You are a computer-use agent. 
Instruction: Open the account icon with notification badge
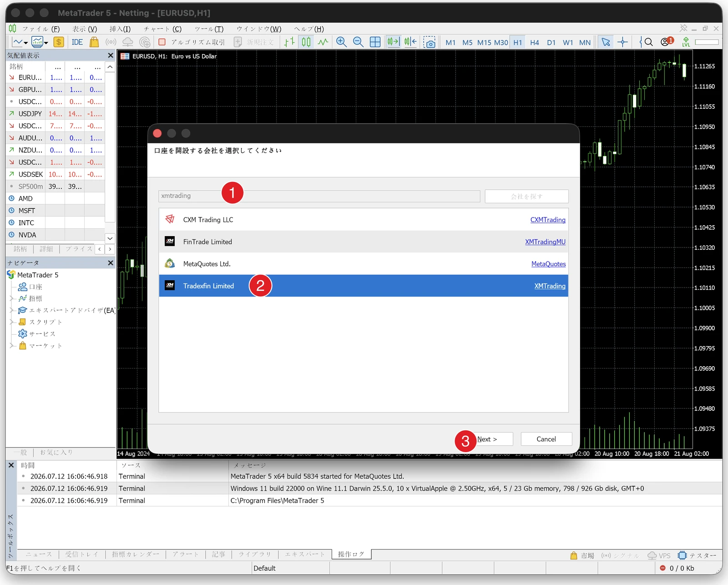667,42
